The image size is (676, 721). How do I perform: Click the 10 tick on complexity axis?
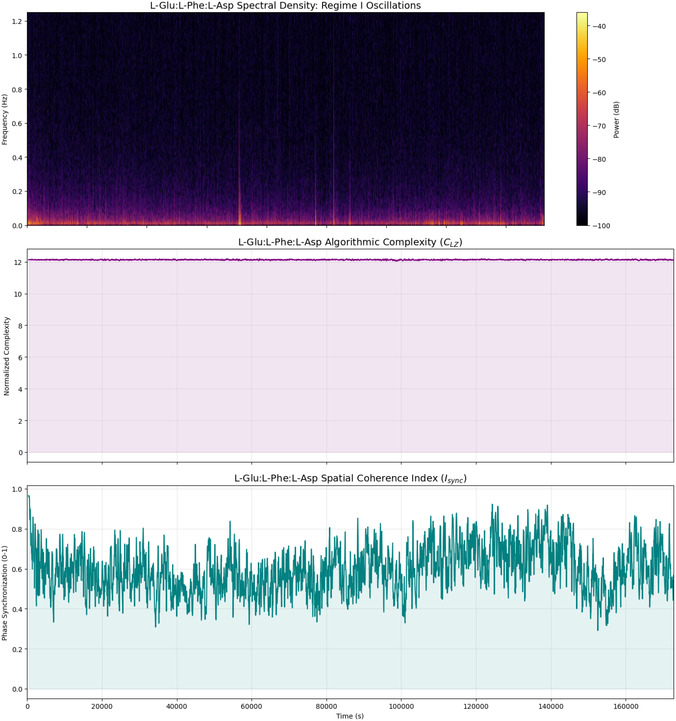tap(18, 294)
